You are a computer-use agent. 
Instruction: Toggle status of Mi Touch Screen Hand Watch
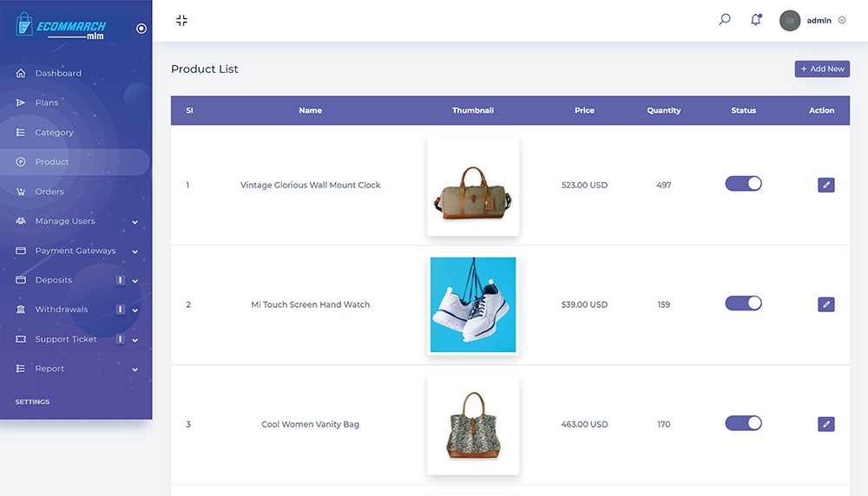(743, 303)
